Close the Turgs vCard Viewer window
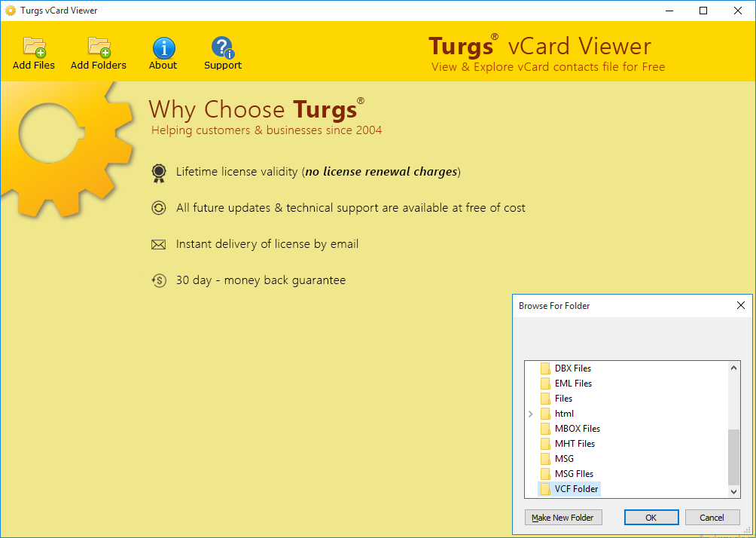Image resolution: width=756 pixels, height=538 pixels. [738, 11]
